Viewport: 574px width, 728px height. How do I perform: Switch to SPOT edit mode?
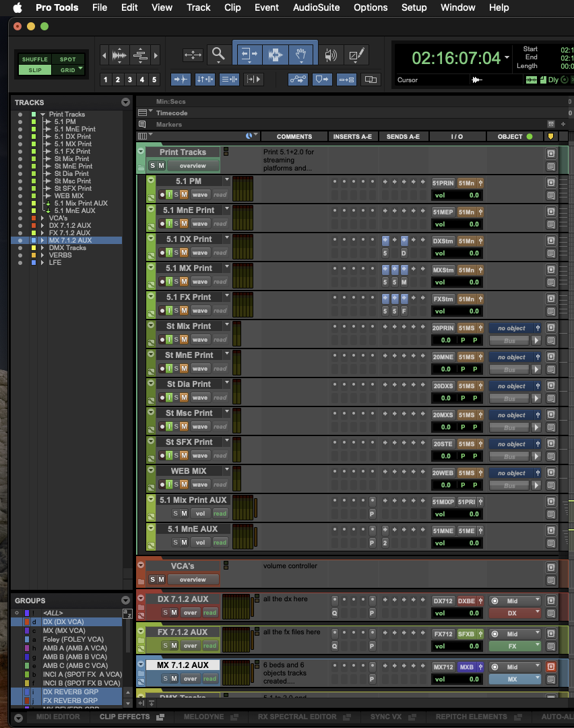(68, 59)
